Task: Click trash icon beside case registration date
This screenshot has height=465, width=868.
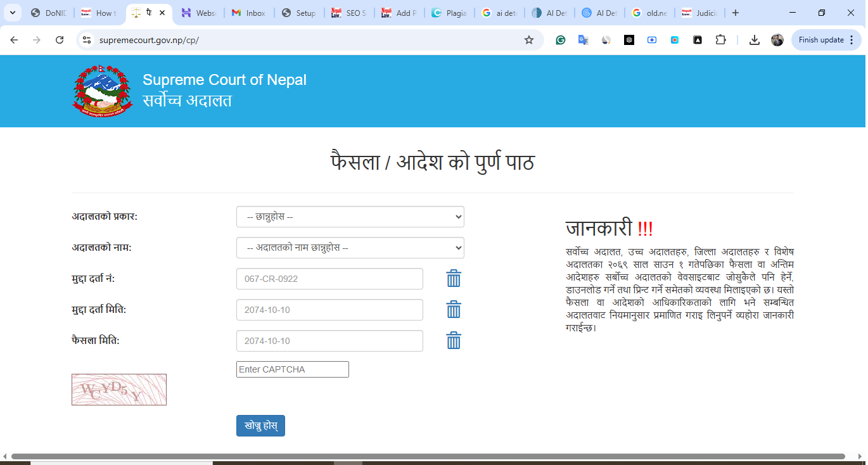Action: (453, 310)
